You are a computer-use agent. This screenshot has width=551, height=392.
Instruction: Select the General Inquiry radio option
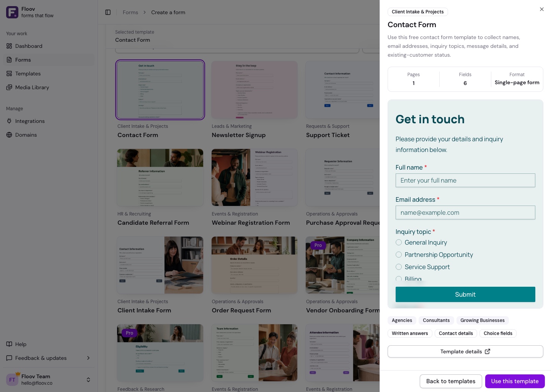click(399, 242)
